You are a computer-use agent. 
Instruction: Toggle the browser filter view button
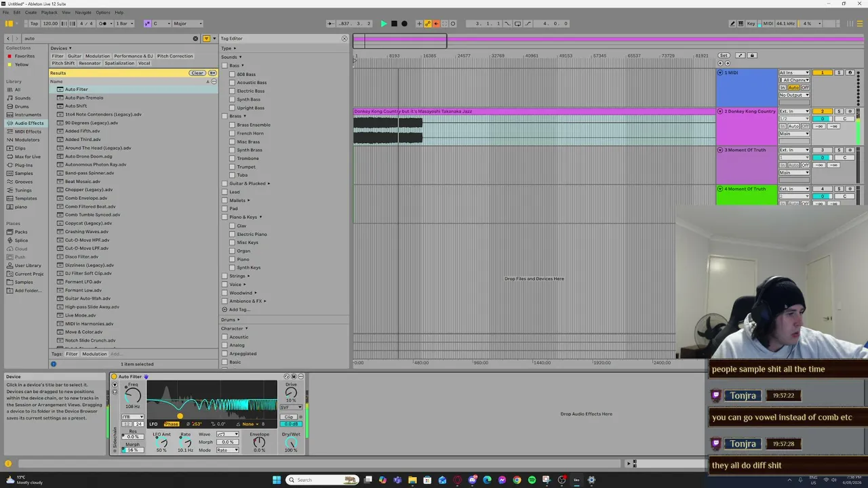click(206, 39)
